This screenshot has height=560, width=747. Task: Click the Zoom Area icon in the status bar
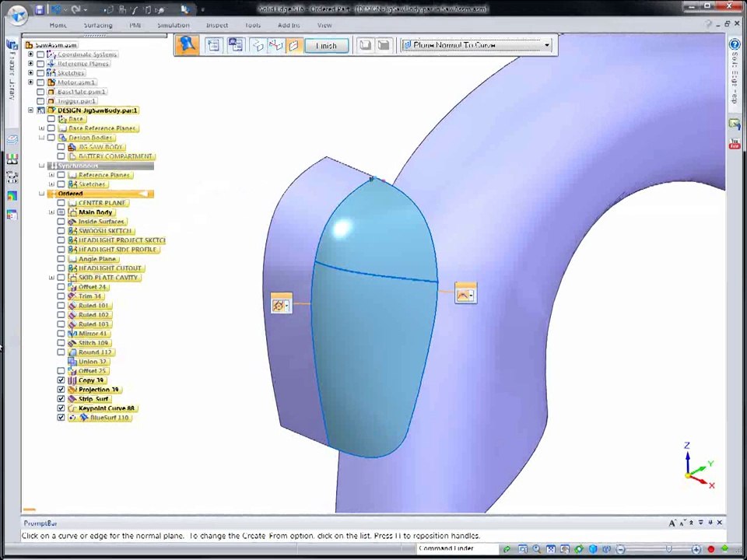[523, 549]
